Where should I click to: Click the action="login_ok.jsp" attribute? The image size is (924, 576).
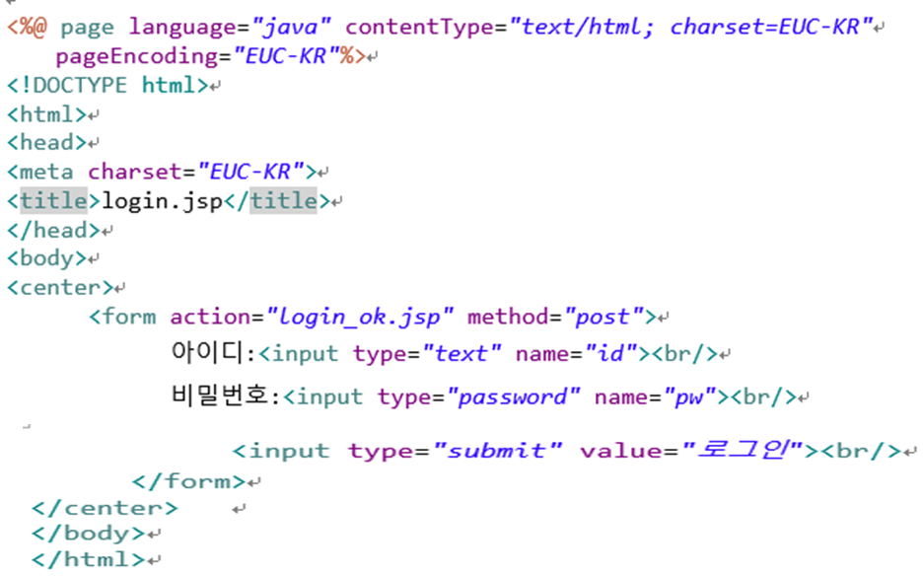pyautogui.click(x=313, y=318)
